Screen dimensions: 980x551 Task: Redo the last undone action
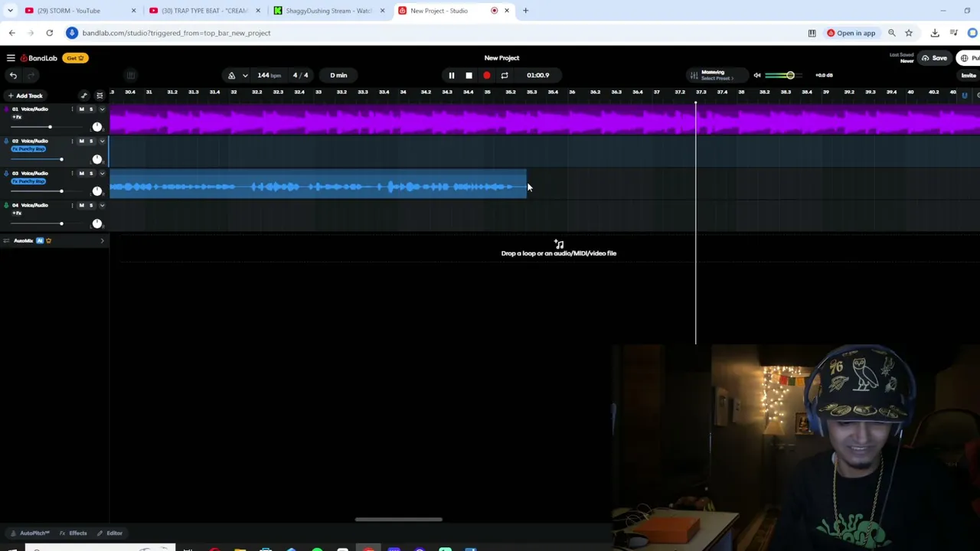31,75
